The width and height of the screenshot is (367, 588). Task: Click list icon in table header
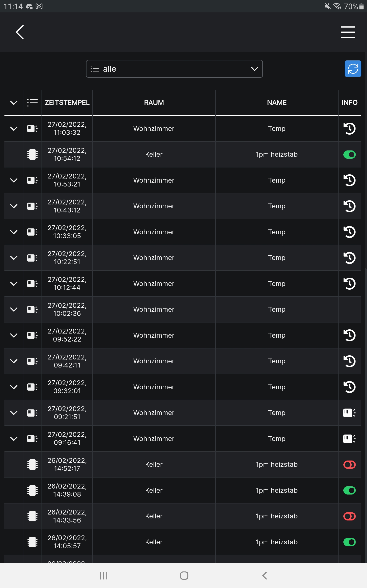32,102
